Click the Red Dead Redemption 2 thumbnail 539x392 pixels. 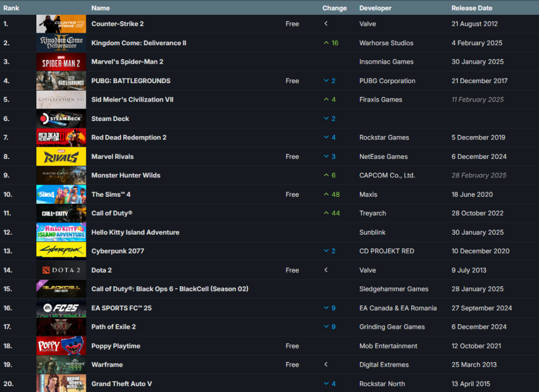click(61, 138)
